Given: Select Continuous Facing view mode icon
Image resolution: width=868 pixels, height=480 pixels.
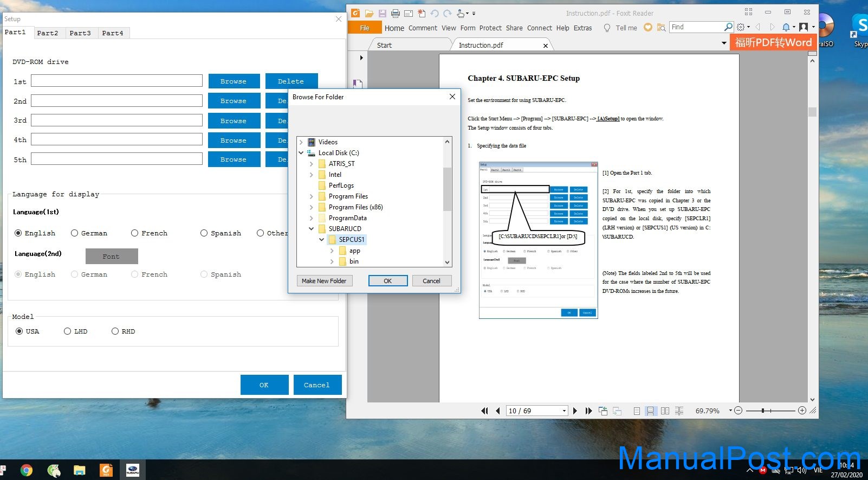Looking at the screenshot, I should (x=679, y=411).
